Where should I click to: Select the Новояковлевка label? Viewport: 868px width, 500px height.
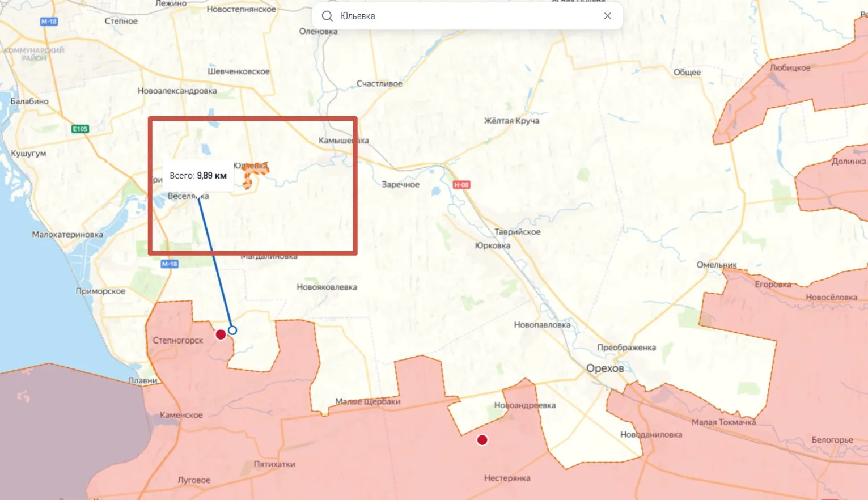coord(327,287)
